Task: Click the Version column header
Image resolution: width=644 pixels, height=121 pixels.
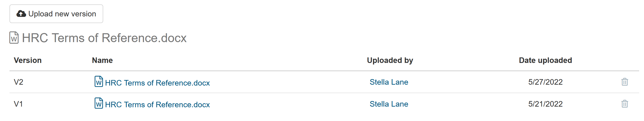Action: (27, 60)
